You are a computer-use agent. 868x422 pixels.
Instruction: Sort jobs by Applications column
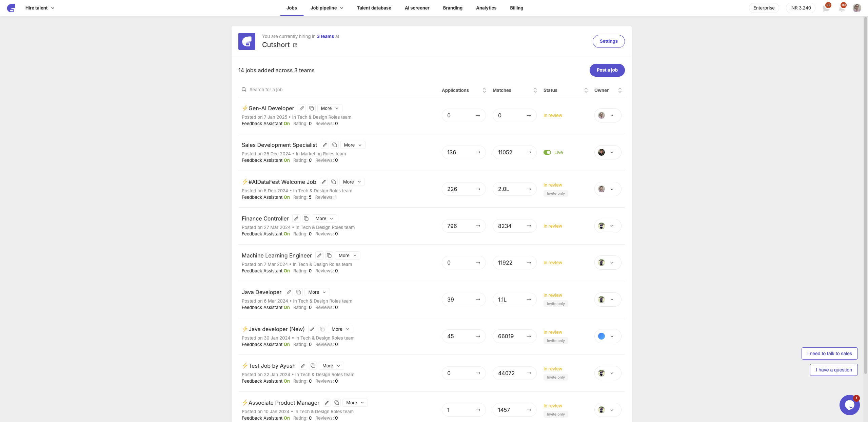484,90
